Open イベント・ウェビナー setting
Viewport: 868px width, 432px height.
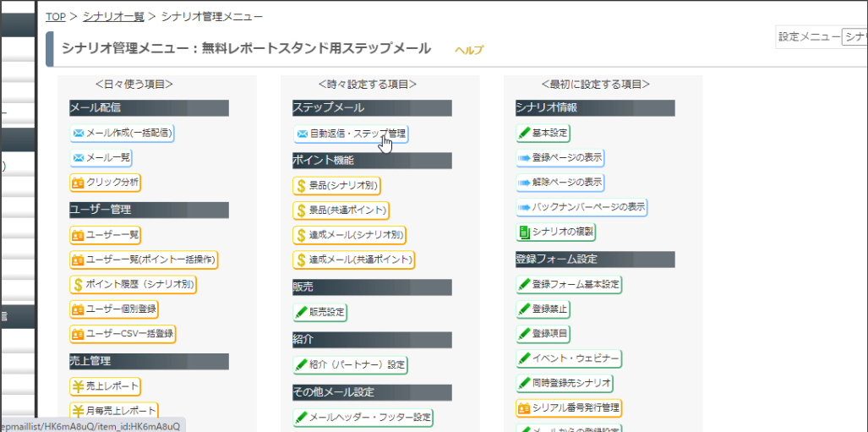tap(569, 359)
